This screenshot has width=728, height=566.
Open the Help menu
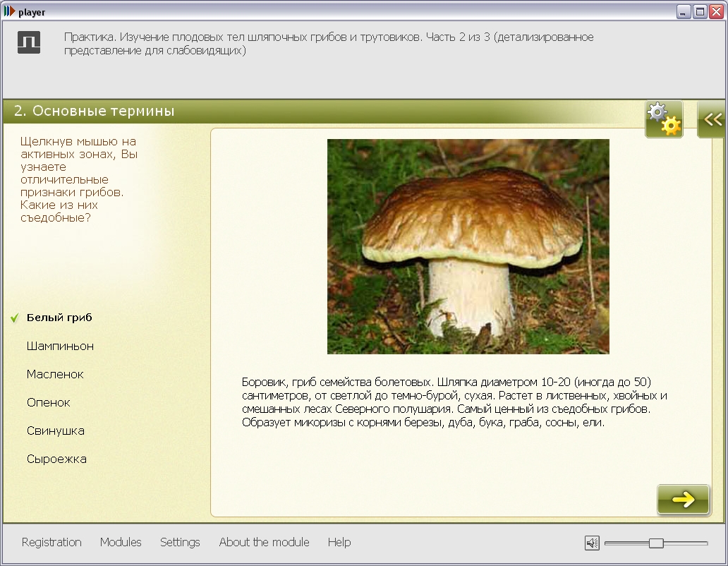[x=339, y=542]
